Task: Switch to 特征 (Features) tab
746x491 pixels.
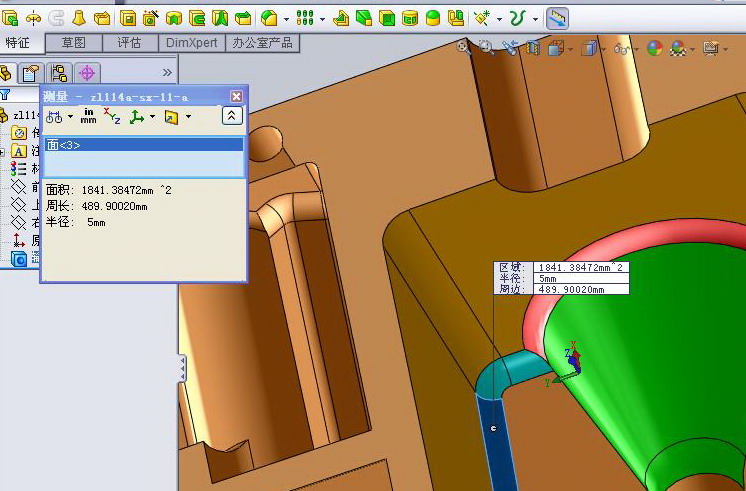Action: click(18, 43)
